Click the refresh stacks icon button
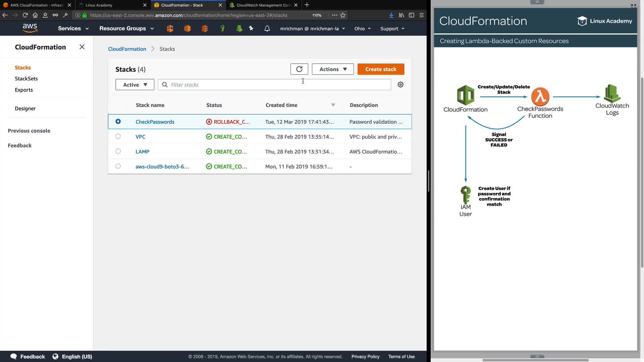The image size is (644, 362). [x=299, y=69]
